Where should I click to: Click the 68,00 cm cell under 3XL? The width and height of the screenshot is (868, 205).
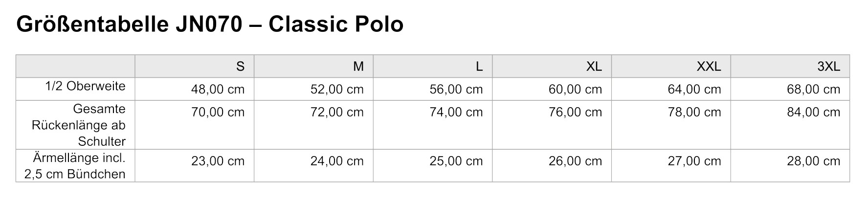(x=813, y=90)
